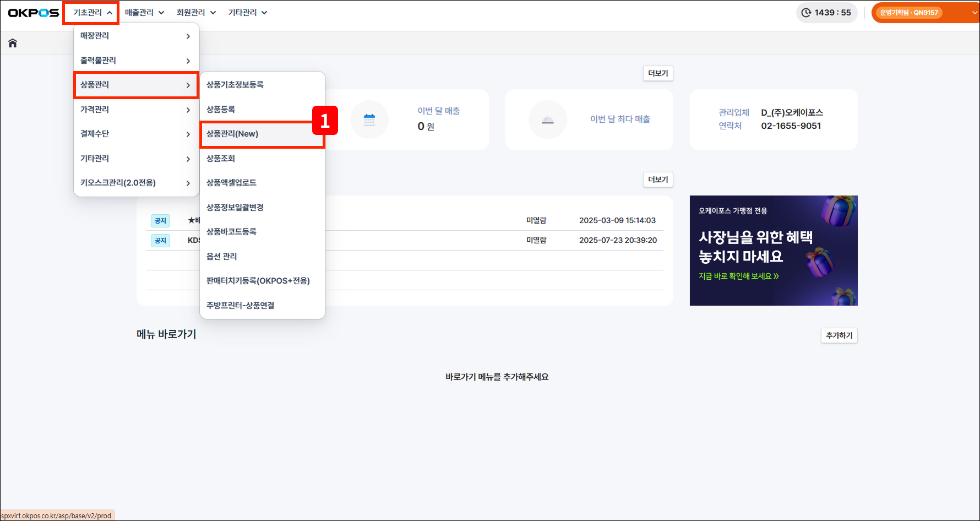Screen dimensions: 980x521
Task: Expand the 매장관리 submenu
Action: [136, 36]
